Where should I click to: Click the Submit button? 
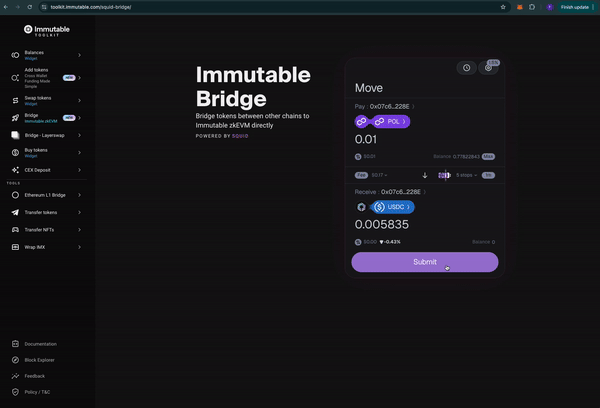425,262
